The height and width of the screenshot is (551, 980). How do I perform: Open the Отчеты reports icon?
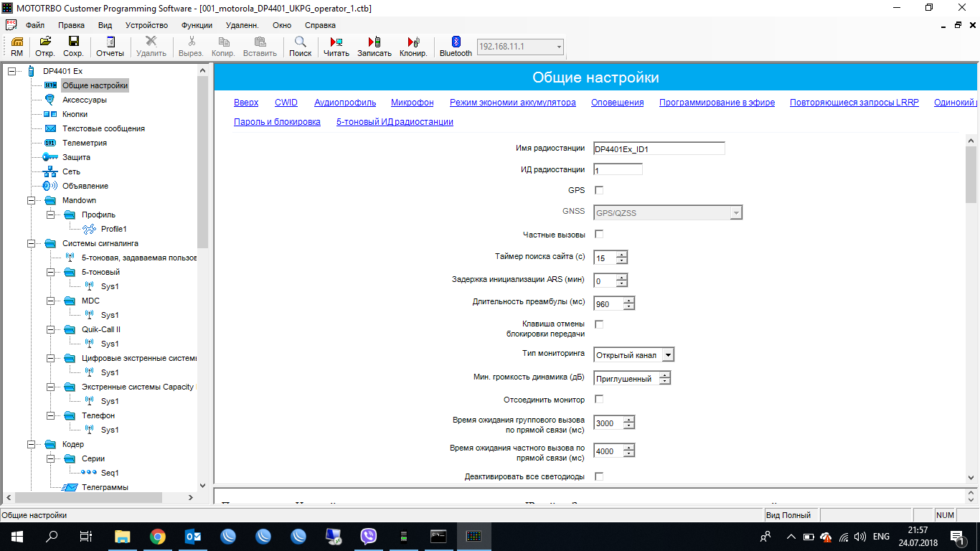110,47
